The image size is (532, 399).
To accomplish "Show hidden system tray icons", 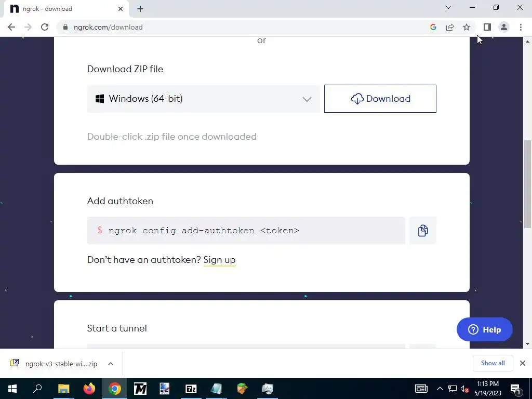I will [x=440, y=389].
